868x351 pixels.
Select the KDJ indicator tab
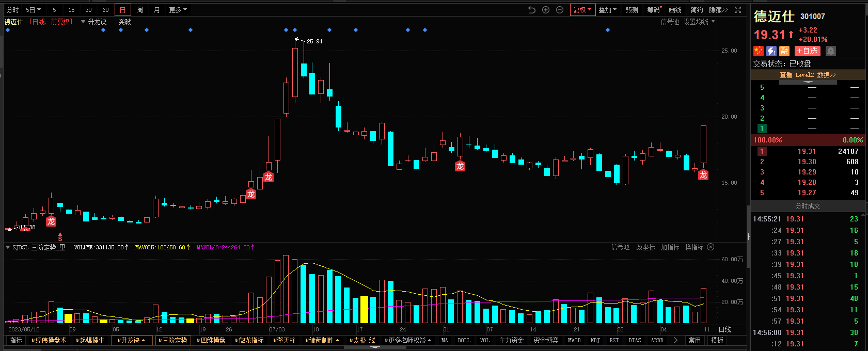[x=595, y=340]
